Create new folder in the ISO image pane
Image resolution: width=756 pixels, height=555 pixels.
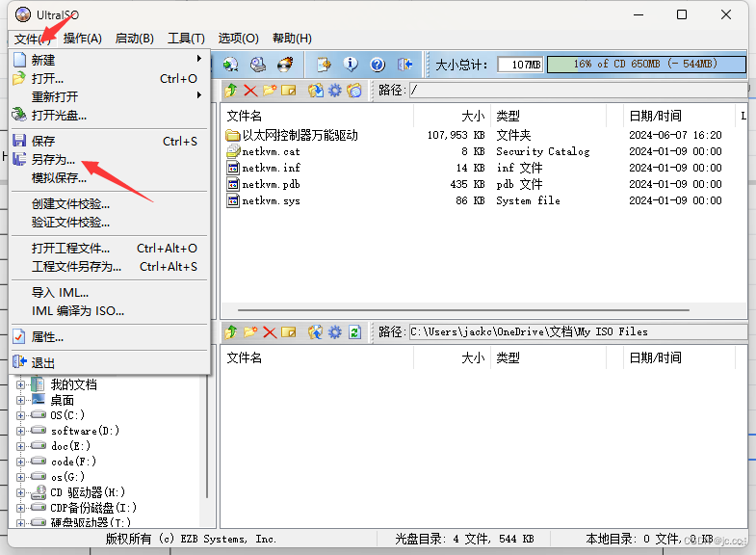[x=270, y=91]
